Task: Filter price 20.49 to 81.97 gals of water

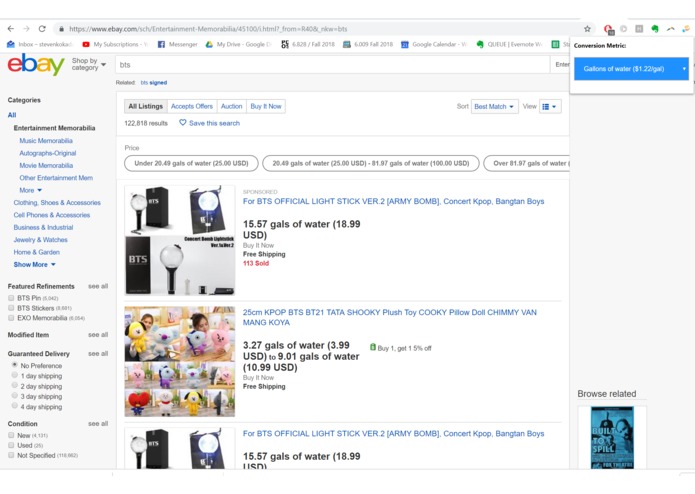Action: [371, 163]
